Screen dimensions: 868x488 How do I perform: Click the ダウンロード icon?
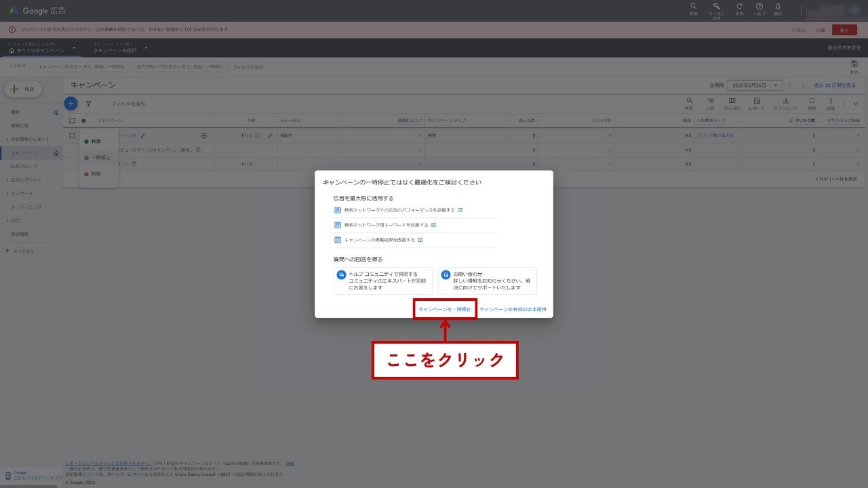786,101
